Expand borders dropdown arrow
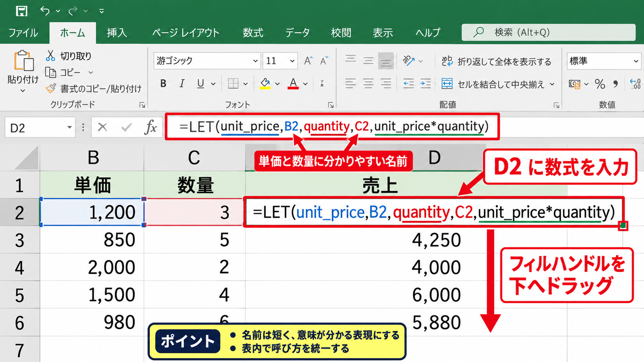 pos(245,84)
